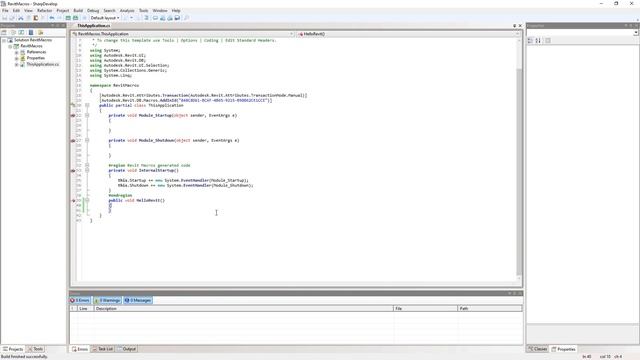Screen dimensions: 640x360
Task: Open the Help menu
Action: [176, 11]
